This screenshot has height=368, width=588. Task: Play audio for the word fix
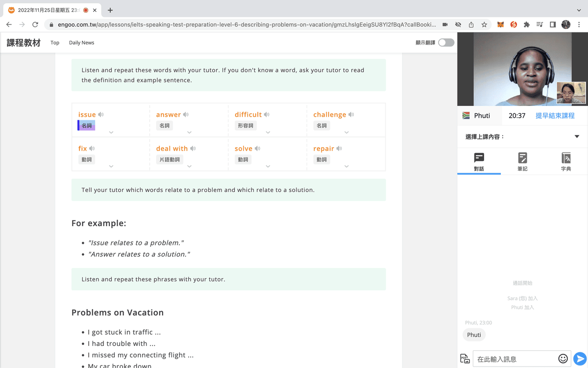pyautogui.click(x=92, y=149)
